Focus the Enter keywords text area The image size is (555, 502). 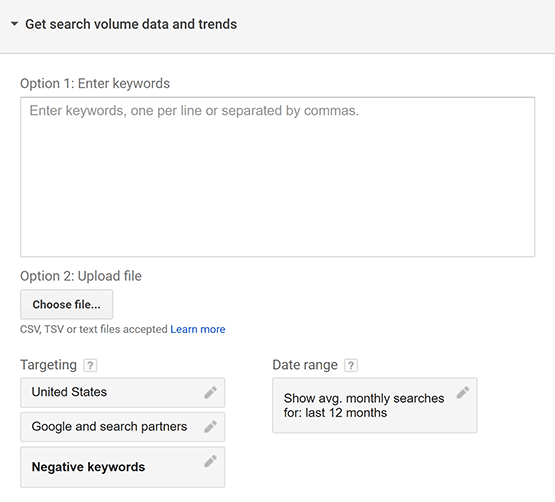click(278, 177)
